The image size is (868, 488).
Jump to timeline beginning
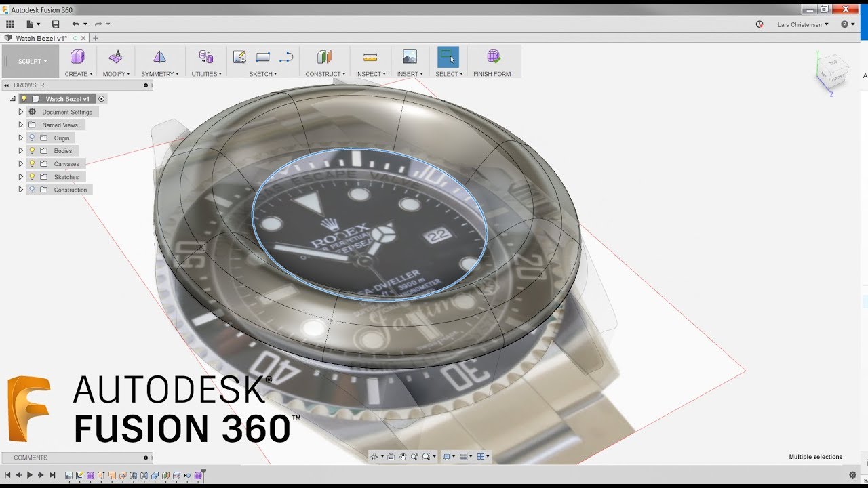(x=7, y=475)
